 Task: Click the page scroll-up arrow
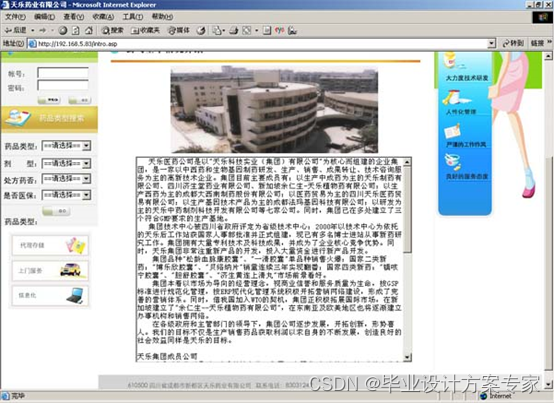pyautogui.click(x=548, y=56)
